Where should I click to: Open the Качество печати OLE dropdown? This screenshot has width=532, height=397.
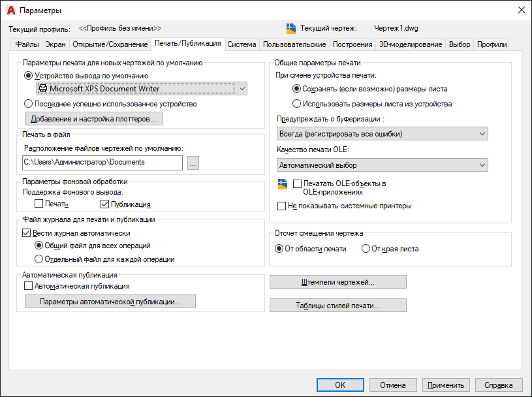pyautogui.click(x=383, y=165)
